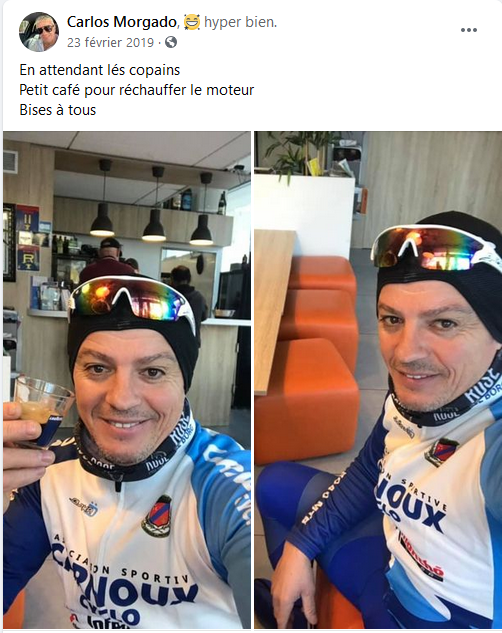Open the left photo with espresso cup
The image size is (502, 633).
(127, 379)
